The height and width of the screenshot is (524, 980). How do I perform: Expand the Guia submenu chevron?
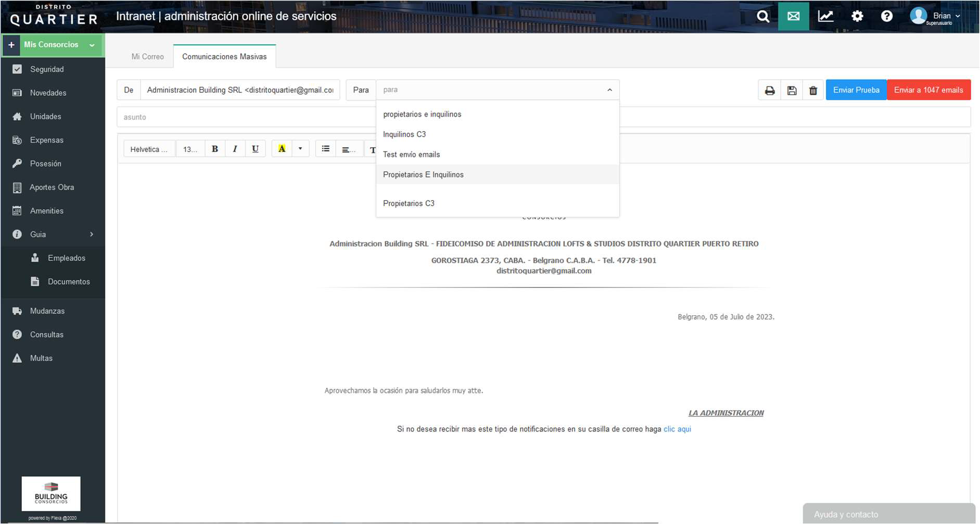pyautogui.click(x=92, y=235)
